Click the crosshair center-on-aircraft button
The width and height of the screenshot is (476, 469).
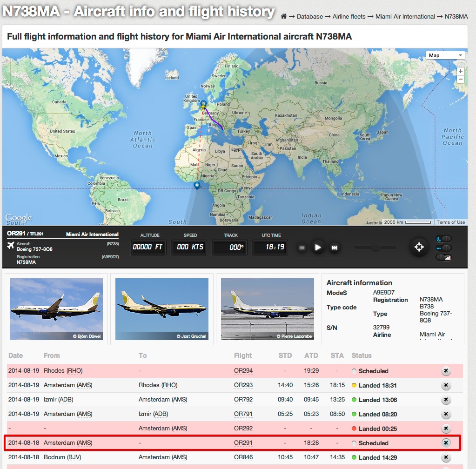point(419,247)
